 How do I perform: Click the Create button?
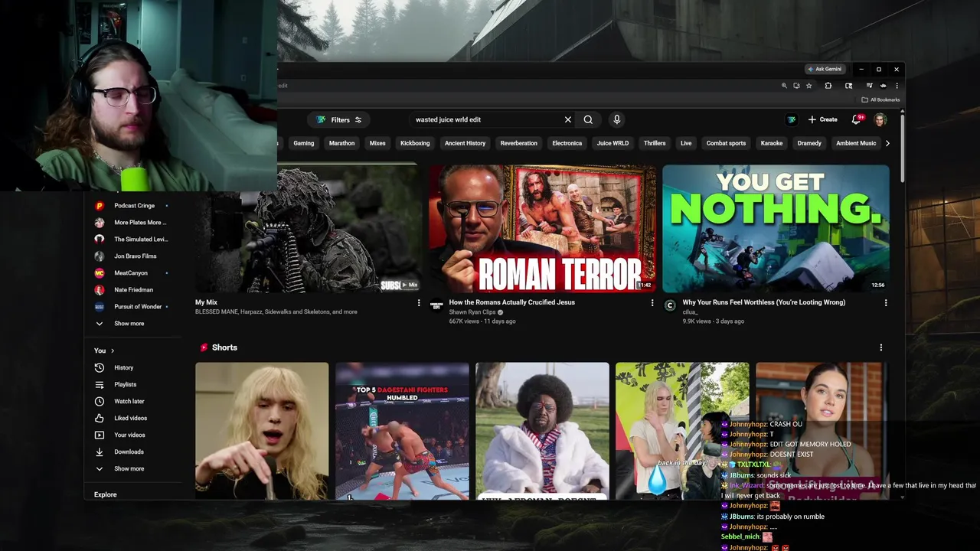pyautogui.click(x=823, y=119)
